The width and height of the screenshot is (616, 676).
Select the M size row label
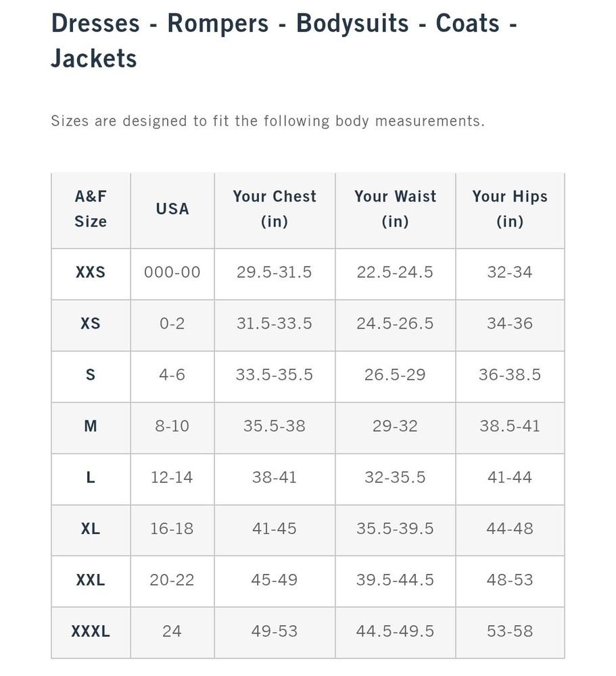(91, 427)
